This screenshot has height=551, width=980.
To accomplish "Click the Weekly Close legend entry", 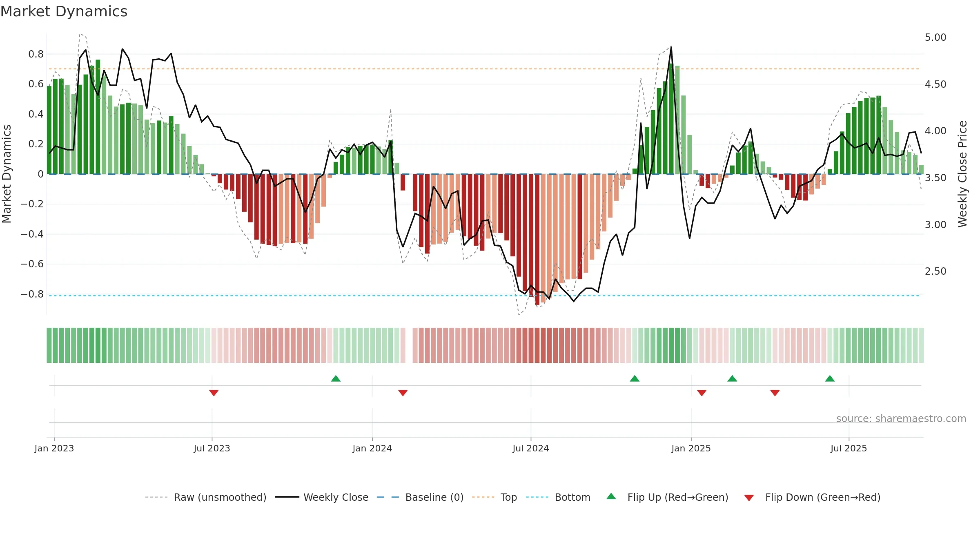I will pyautogui.click(x=321, y=497).
